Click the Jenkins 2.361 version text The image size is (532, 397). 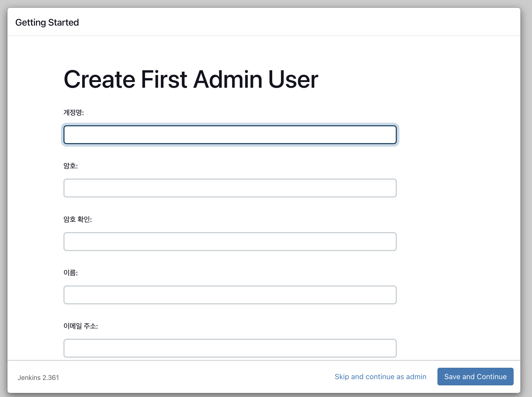pos(38,378)
